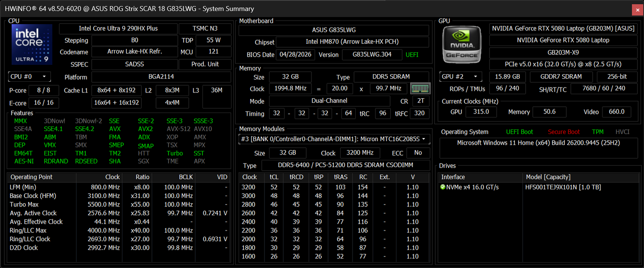Select the BIOS version G835LWG.304

(372, 55)
